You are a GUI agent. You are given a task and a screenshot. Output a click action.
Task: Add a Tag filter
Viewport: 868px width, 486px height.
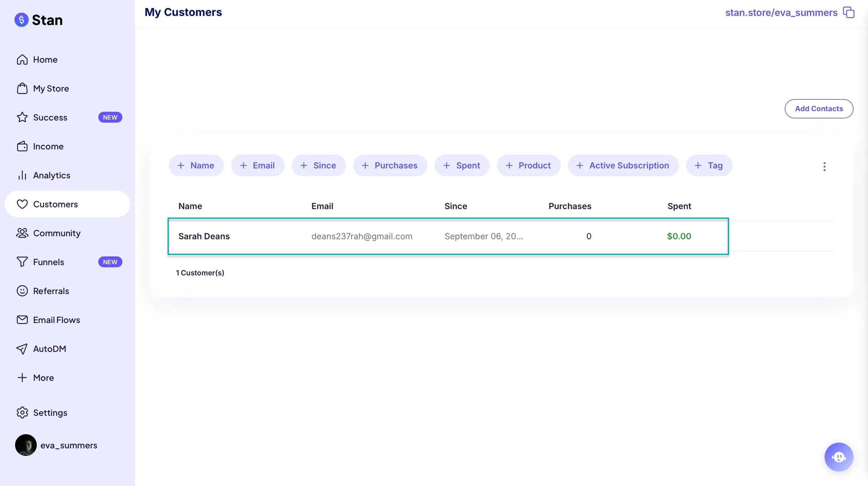[x=709, y=165]
